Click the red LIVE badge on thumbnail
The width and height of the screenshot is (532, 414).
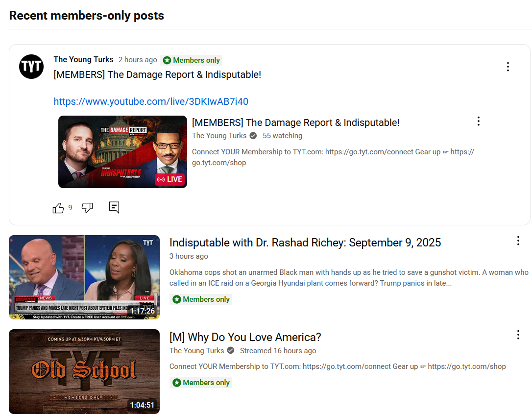[x=170, y=179]
